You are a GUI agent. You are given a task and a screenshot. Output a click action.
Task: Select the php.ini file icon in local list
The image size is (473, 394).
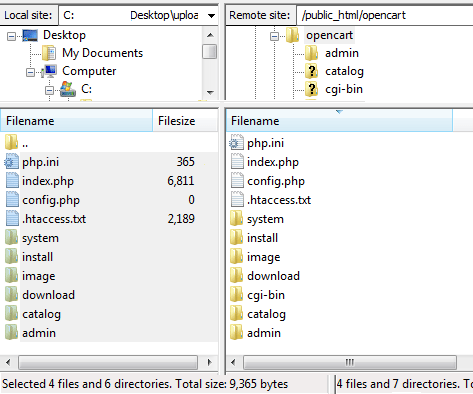point(11,162)
